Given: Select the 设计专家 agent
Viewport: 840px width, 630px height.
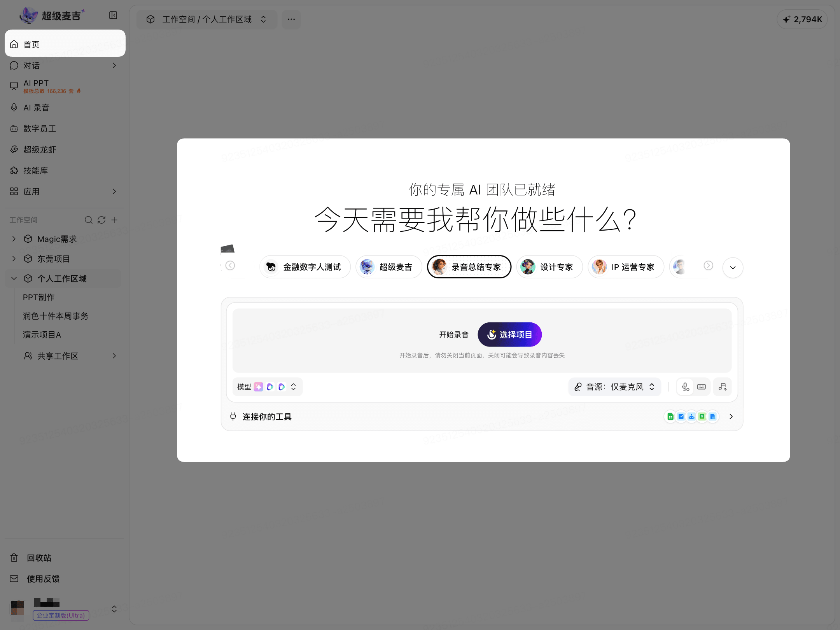Looking at the screenshot, I should [x=549, y=267].
